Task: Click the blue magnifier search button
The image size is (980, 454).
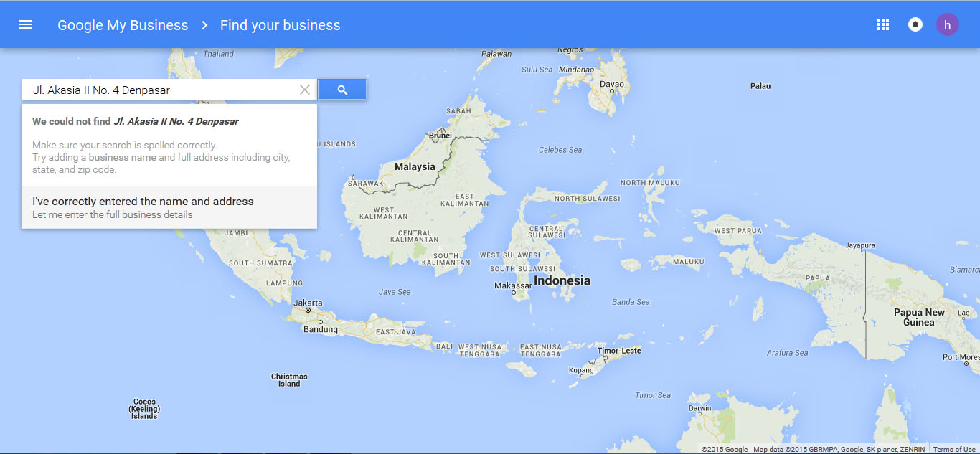Action: 342,90
